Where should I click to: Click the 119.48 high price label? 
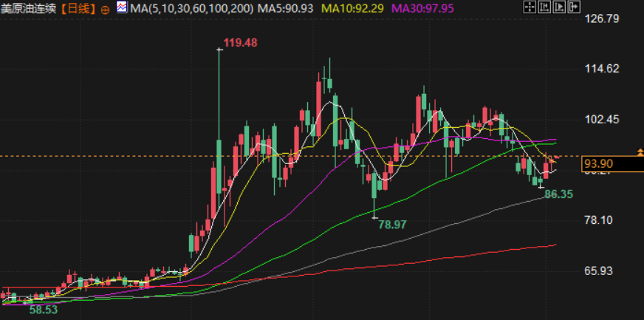pyautogui.click(x=240, y=43)
